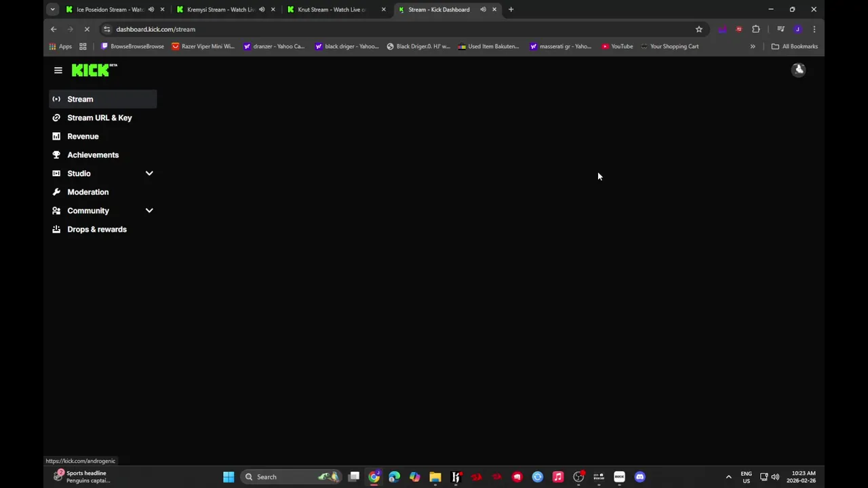The width and height of the screenshot is (868, 488).
Task: Open Task View on taskbar
Action: (x=354, y=476)
